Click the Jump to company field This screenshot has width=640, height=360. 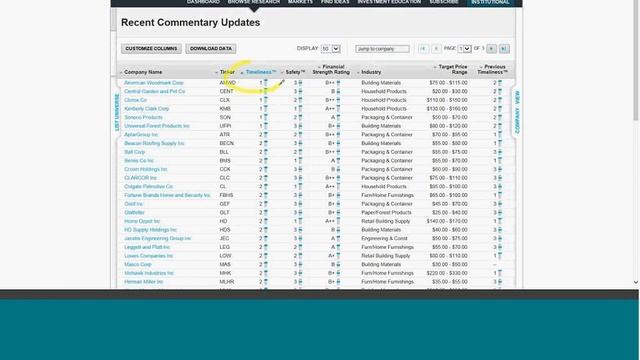382,49
